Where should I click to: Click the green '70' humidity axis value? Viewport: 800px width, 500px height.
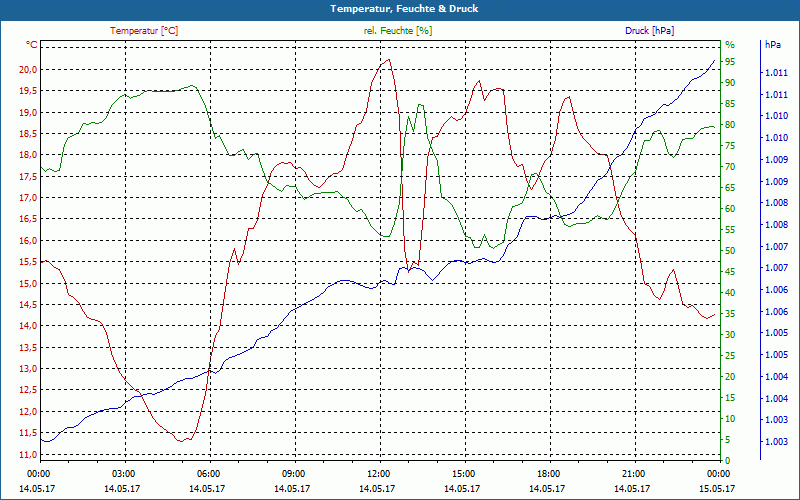point(730,167)
